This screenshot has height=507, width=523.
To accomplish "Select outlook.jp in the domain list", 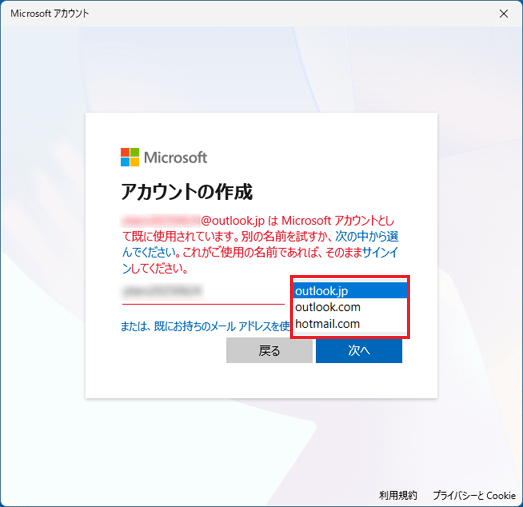I will point(350,291).
